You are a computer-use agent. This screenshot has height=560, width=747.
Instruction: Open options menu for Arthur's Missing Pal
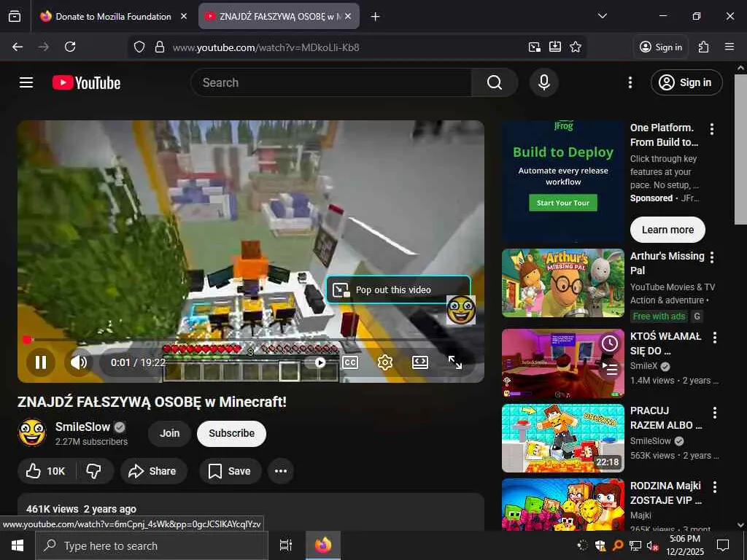tap(712, 257)
